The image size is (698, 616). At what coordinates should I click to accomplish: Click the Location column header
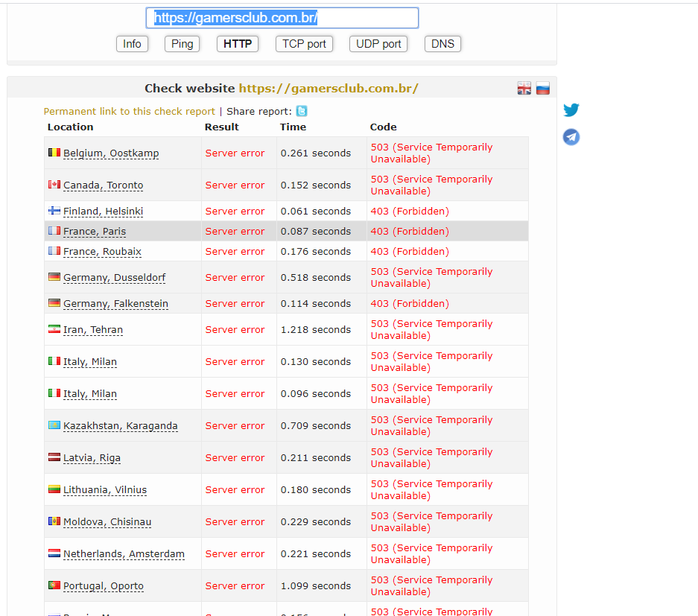tap(70, 127)
